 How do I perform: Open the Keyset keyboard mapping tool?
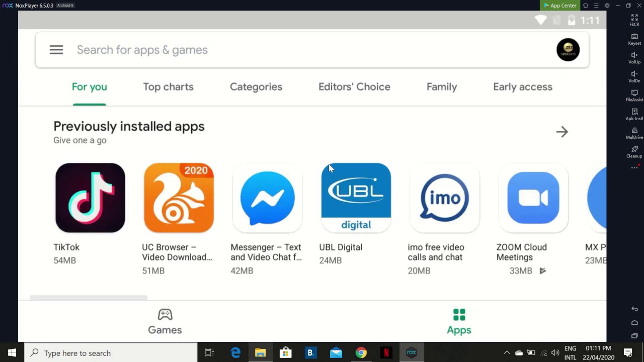pos(634,39)
